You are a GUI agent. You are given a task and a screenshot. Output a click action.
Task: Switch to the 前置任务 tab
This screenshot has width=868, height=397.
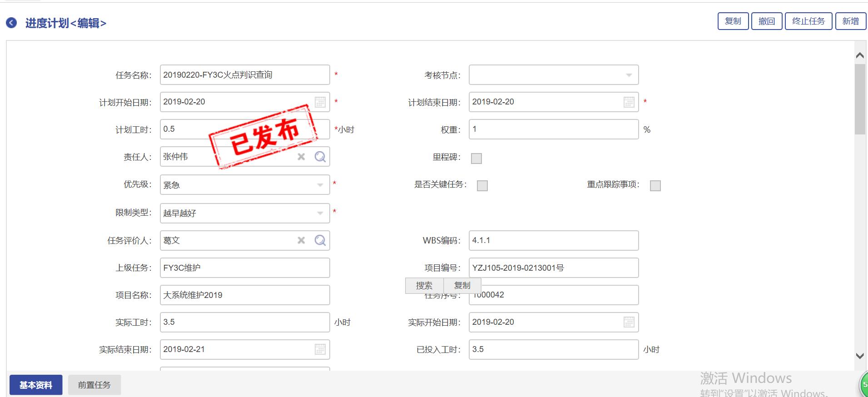tap(94, 385)
